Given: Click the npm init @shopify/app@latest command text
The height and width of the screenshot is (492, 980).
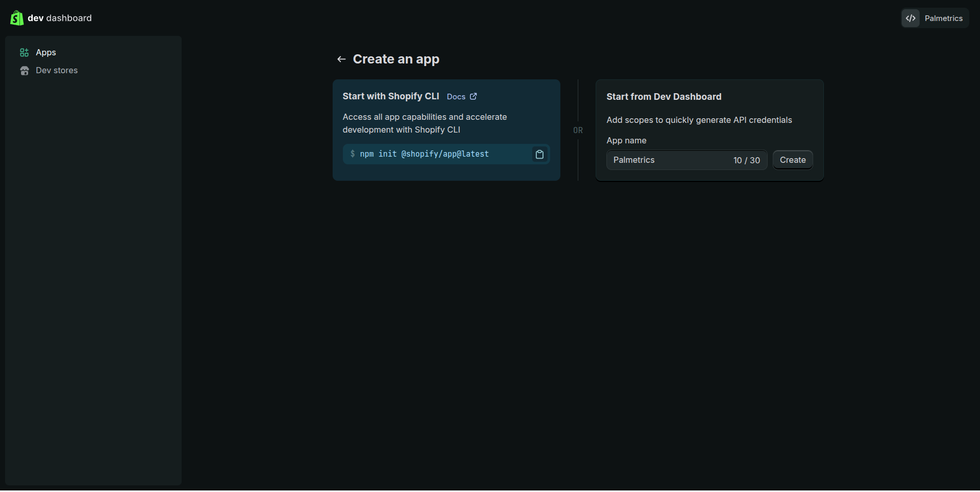Looking at the screenshot, I should [424, 154].
